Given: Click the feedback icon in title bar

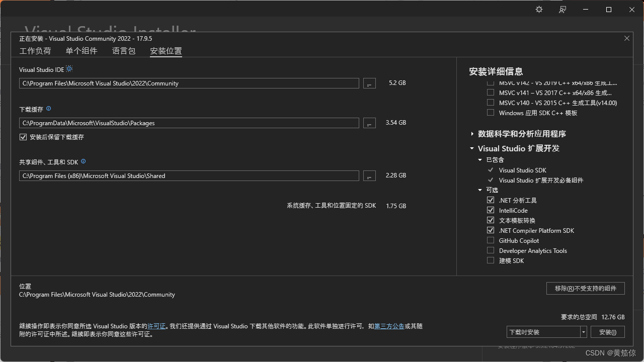Looking at the screenshot, I should (562, 10).
